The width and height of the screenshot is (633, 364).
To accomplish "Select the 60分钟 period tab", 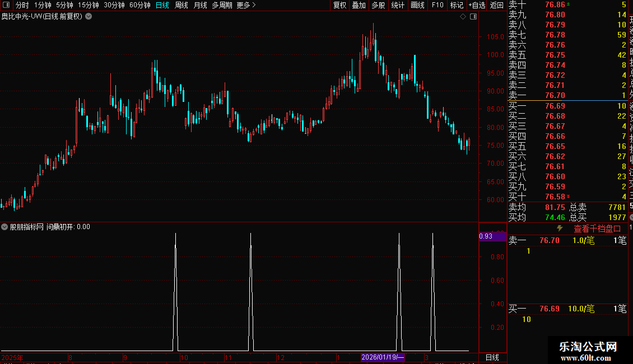I will click(140, 5).
